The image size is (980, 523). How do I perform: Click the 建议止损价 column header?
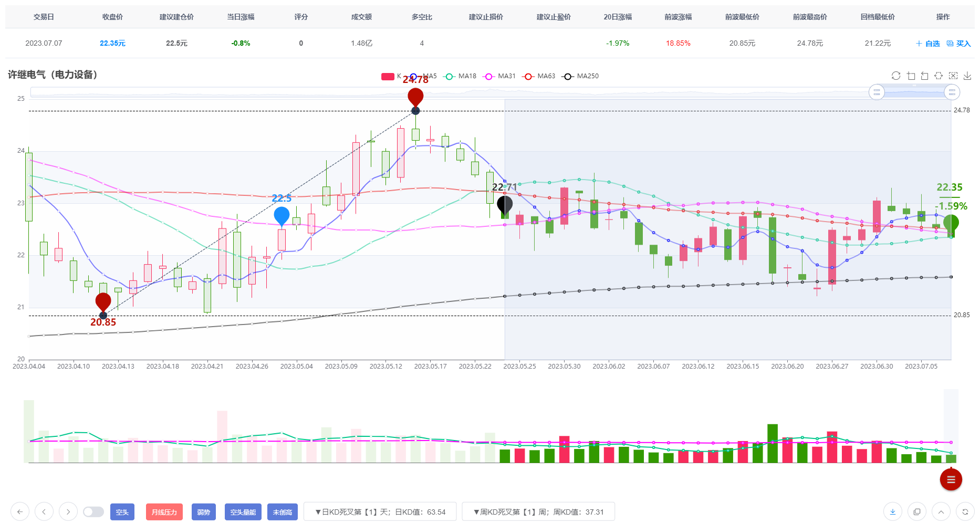pos(486,17)
